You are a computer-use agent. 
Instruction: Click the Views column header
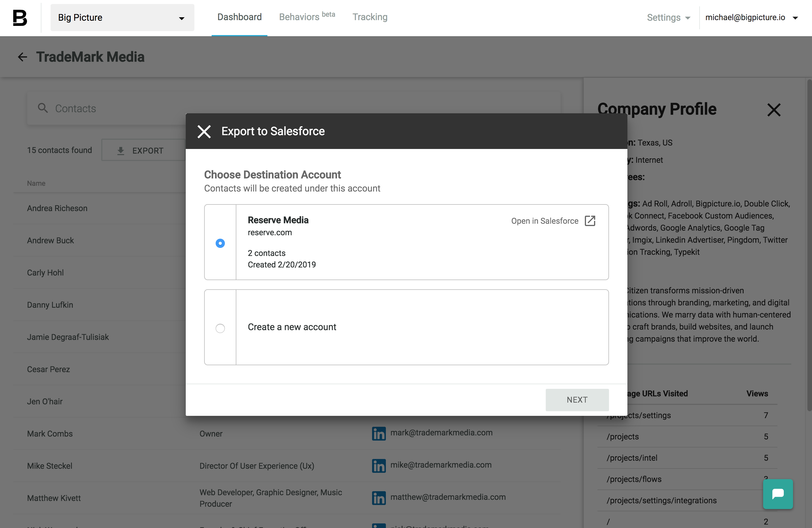pos(757,393)
